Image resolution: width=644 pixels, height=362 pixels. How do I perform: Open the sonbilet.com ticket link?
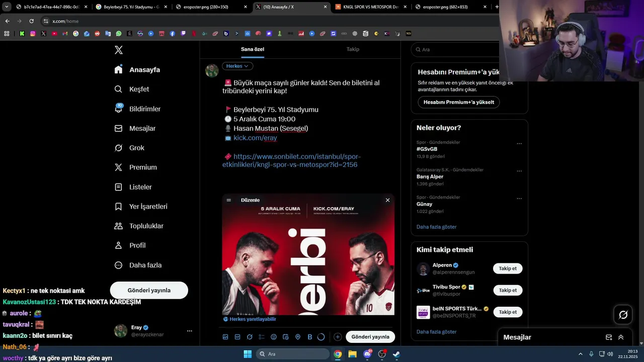coord(291,160)
